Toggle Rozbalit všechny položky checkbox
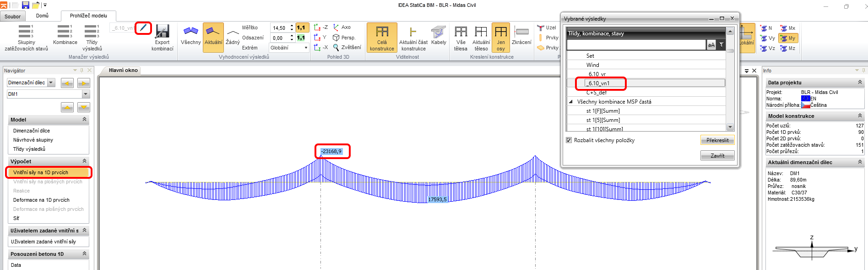 (569, 140)
